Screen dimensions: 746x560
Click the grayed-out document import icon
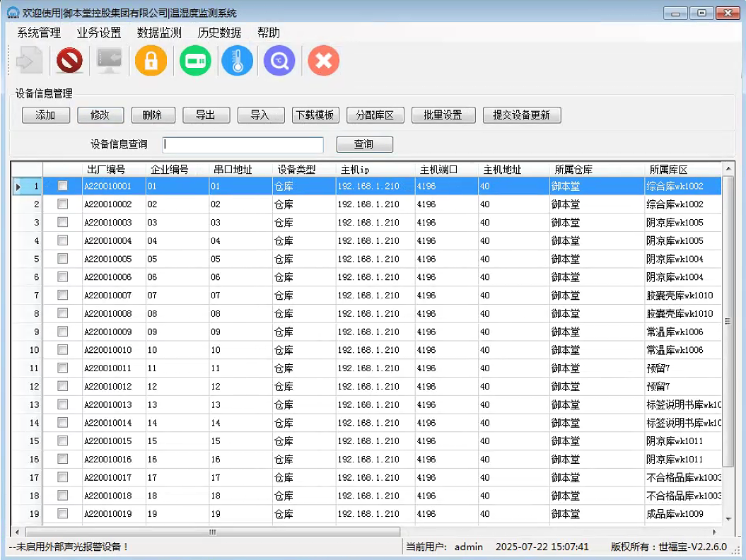[29, 61]
